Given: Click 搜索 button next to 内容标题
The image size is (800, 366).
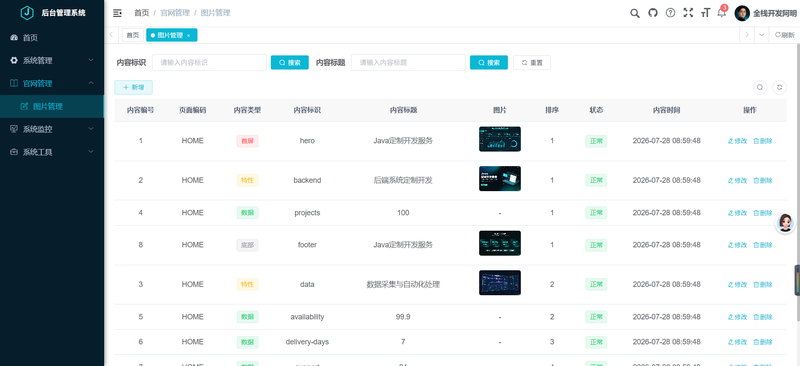Looking at the screenshot, I should point(489,62).
